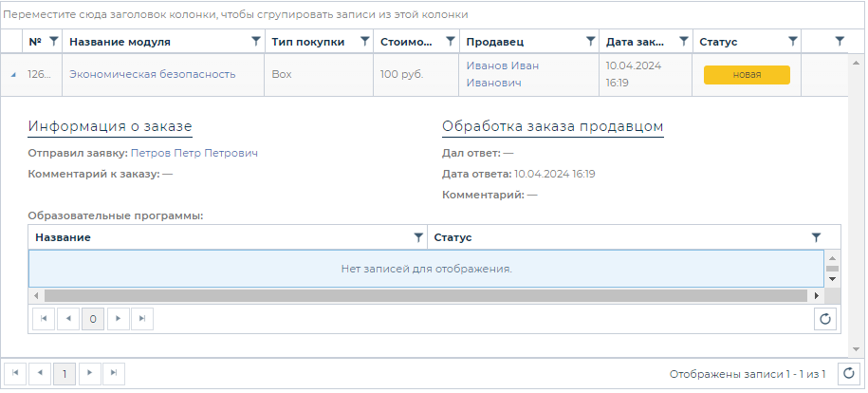Screen dimensions: 868x393
Task: Collapse the expanded order row details
Action: pyautogui.click(x=13, y=75)
